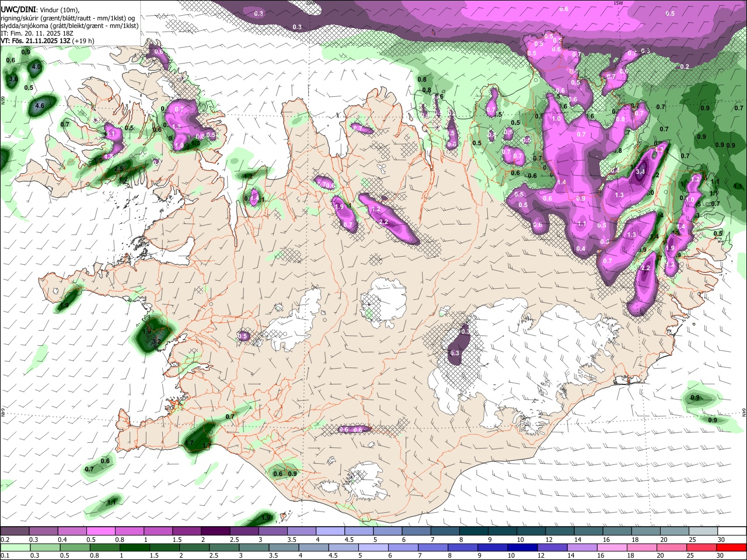Screen dimensions: 747x560
Task: Click the snow scale swatch between 14 and 16
Action: [x=589, y=531]
